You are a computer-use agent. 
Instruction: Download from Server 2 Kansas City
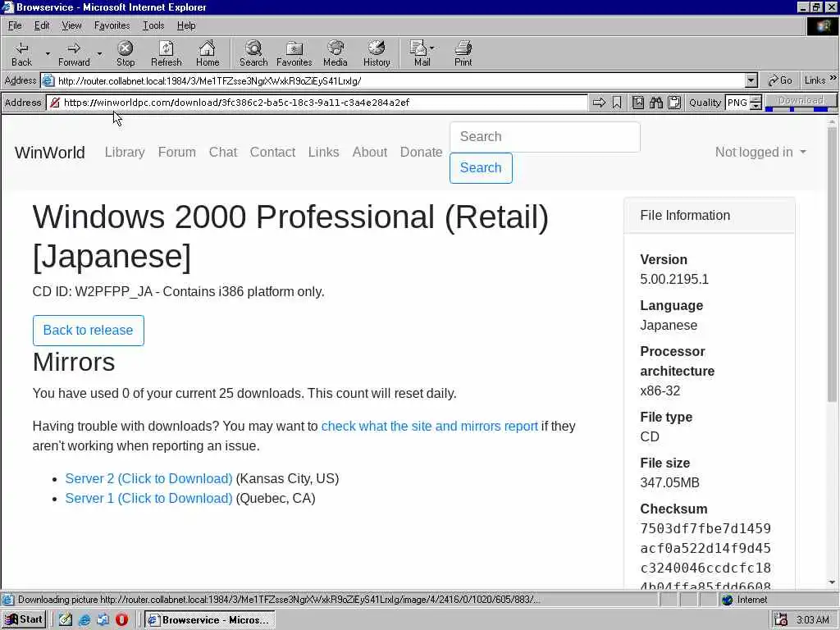point(149,478)
